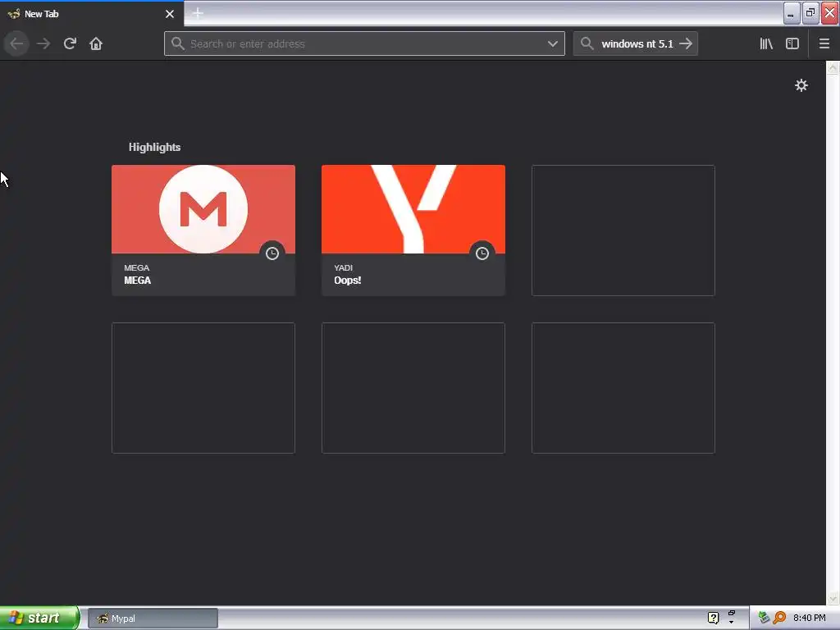Go forward with the arrow button
840x630 pixels.
coord(43,43)
